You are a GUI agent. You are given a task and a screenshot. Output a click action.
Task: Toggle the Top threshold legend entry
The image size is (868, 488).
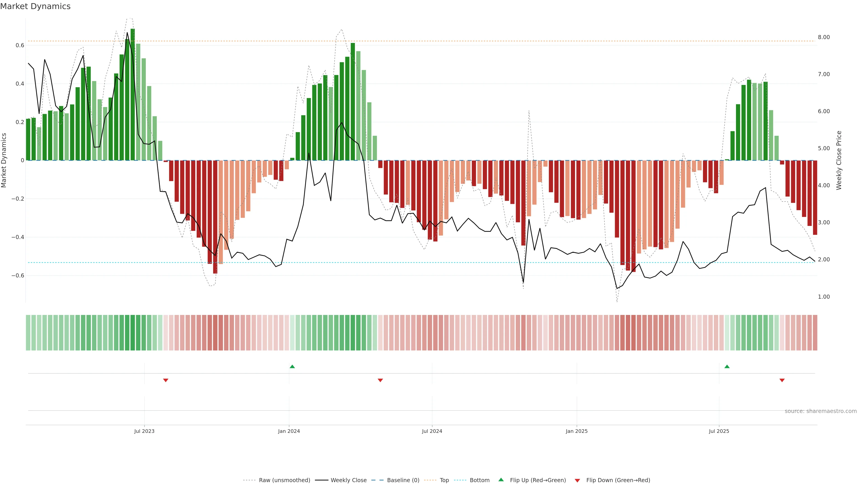click(x=444, y=480)
